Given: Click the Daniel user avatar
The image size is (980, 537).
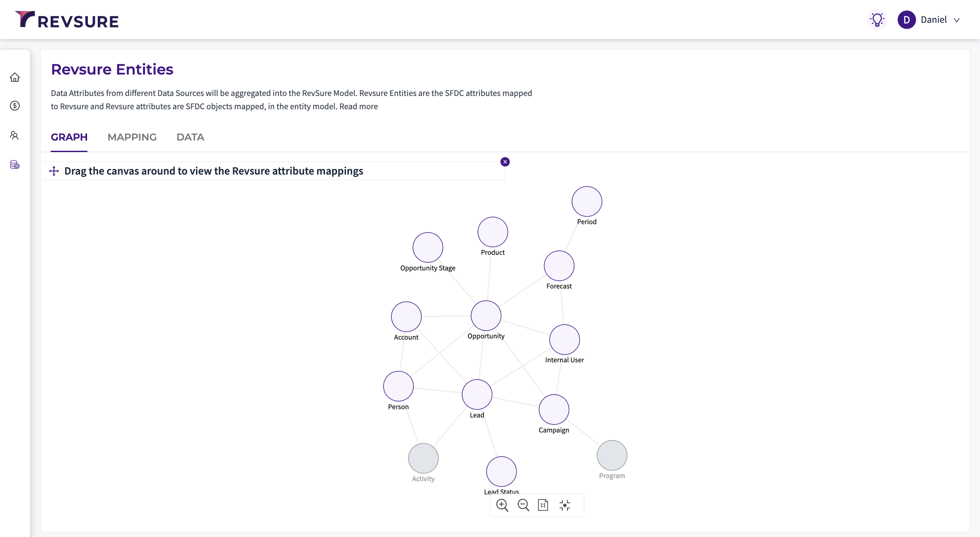Looking at the screenshot, I should (906, 20).
